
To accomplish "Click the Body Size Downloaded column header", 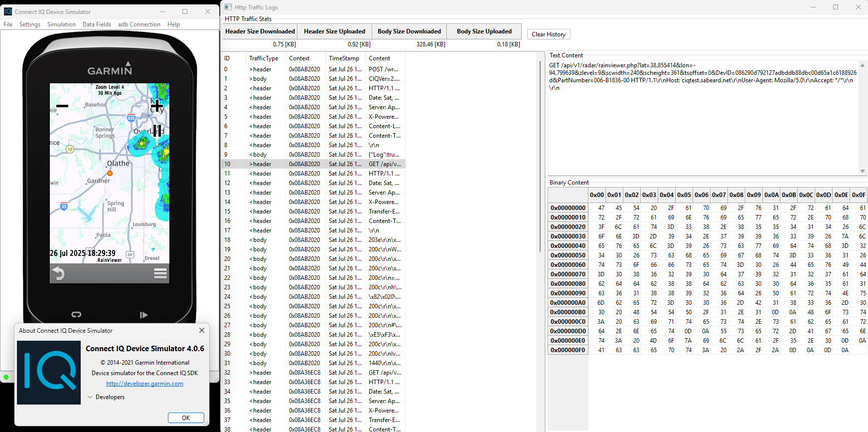I will (x=409, y=31).
